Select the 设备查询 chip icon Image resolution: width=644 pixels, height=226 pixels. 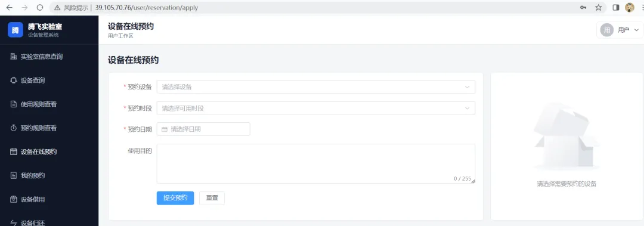pyautogui.click(x=13, y=81)
